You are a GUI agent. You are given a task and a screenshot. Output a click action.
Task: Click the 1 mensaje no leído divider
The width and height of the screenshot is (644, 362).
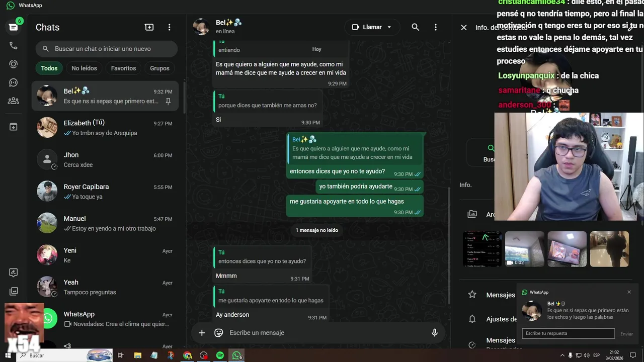pos(316,230)
